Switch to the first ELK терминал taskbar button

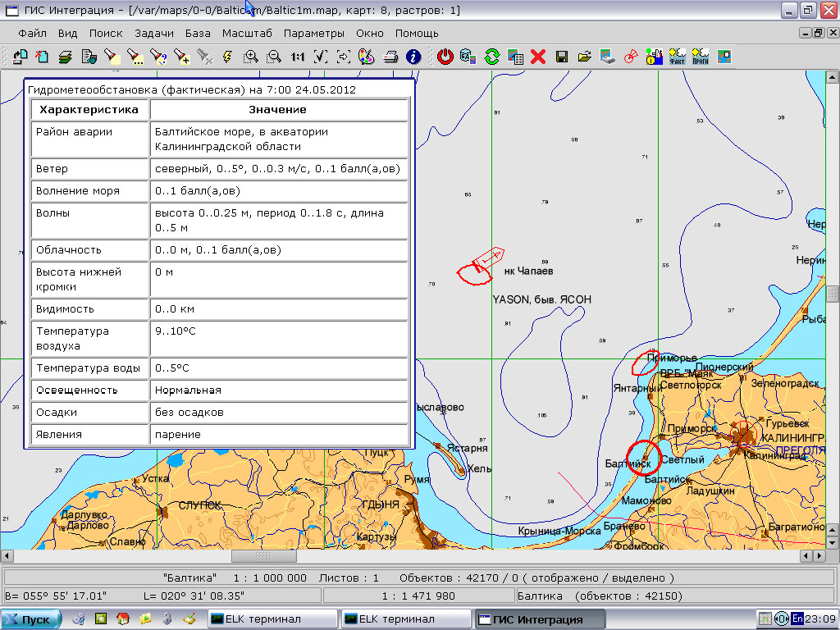[x=272, y=619]
